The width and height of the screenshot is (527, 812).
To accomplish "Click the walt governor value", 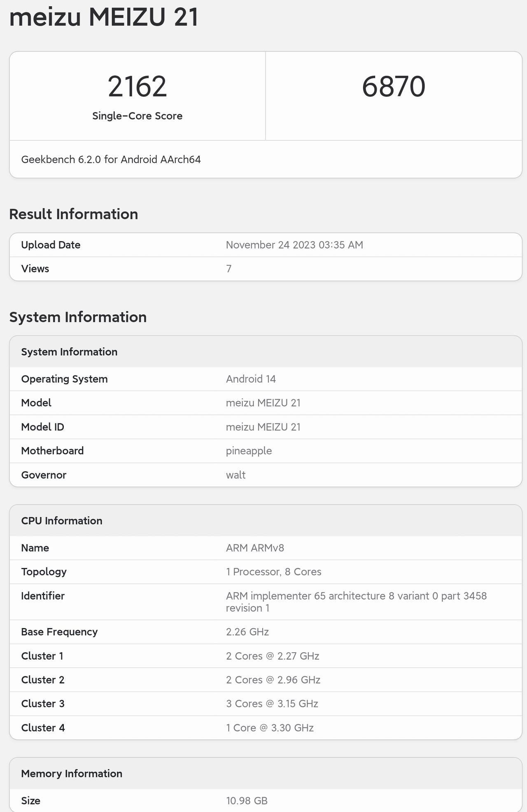I will click(236, 475).
